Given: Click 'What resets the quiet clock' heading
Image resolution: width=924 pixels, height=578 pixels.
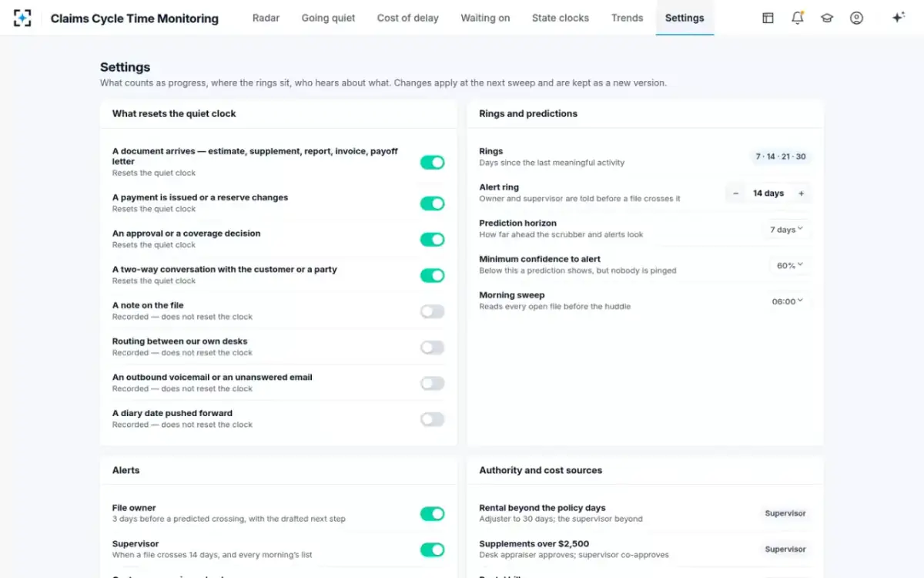Looking at the screenshot, I should click(x=174, y=113).
